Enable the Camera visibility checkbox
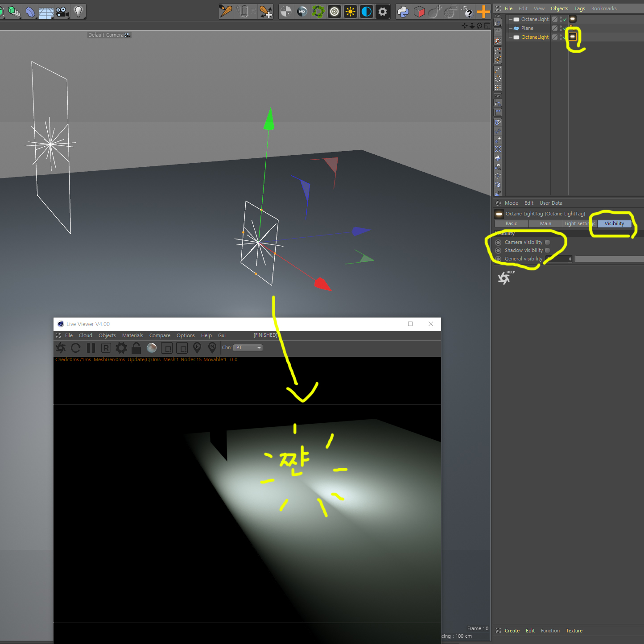Viewport: 644px width, 644px height. 547,243
